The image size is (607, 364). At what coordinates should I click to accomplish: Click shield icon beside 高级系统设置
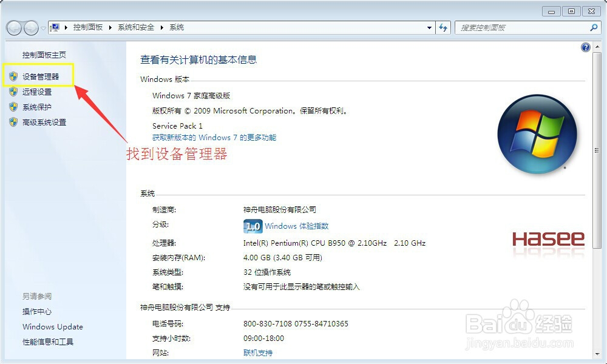tap(13, 122)
